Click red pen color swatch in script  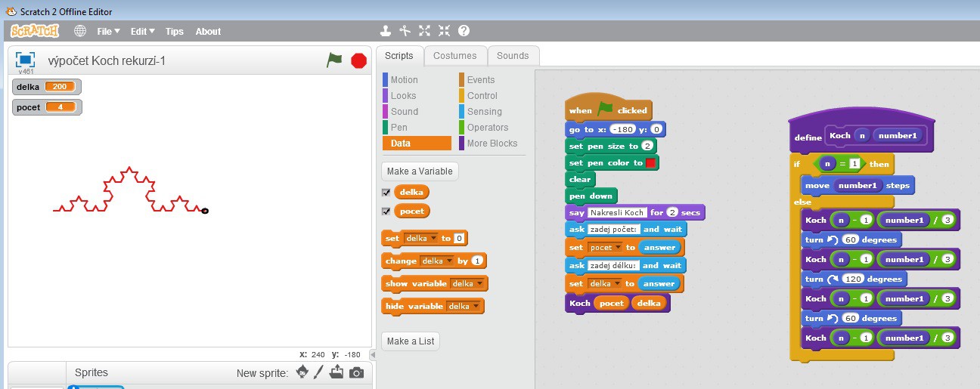coord(651,163)
